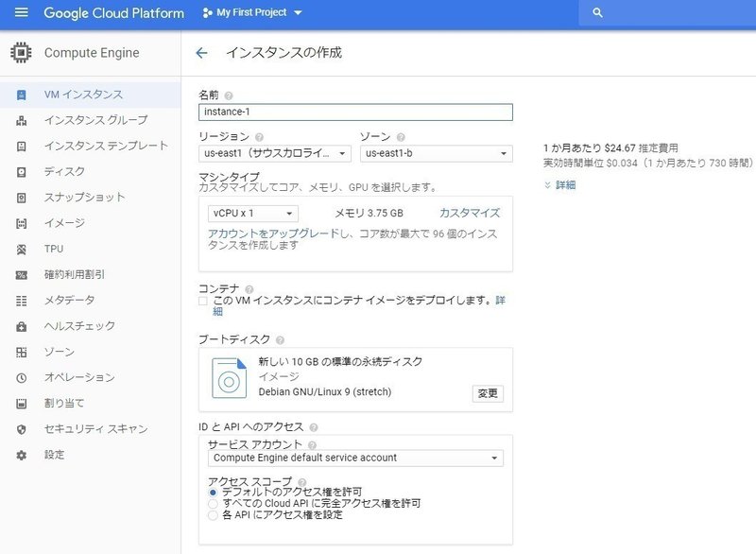Select 各 API にアクセス権を設定 radio button
756x554 pixels.
pyautogui.click(x=213, y=515)
